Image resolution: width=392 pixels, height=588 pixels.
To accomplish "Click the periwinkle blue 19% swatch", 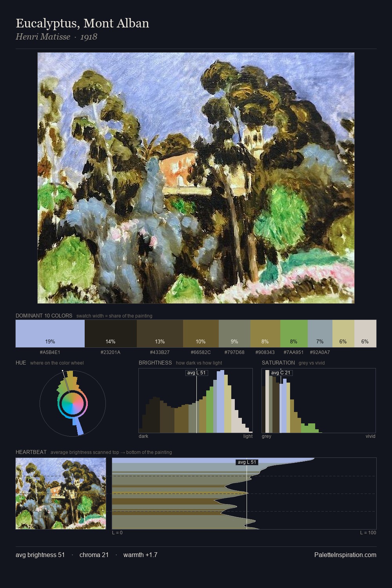I will pos(50,334).
